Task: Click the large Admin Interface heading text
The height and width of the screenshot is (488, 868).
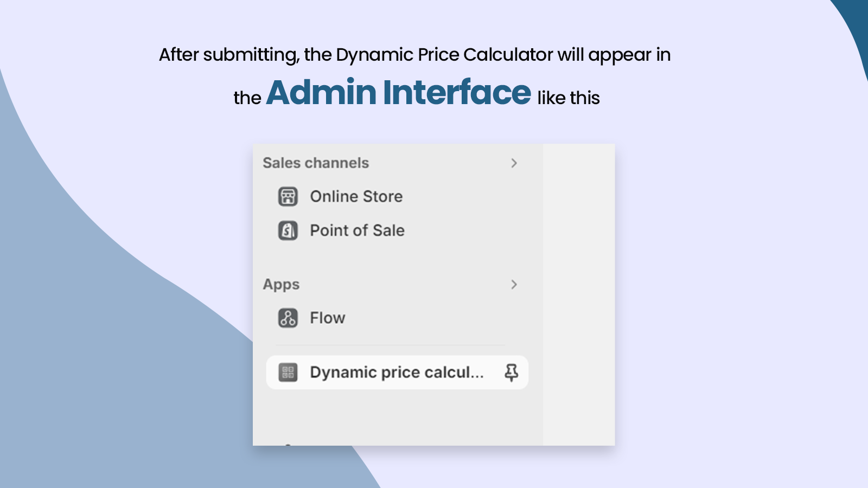Action: click(398, 92)
